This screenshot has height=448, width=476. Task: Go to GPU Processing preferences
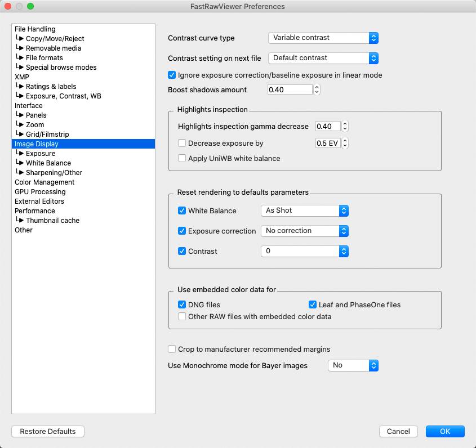click(x=39, y=192)
